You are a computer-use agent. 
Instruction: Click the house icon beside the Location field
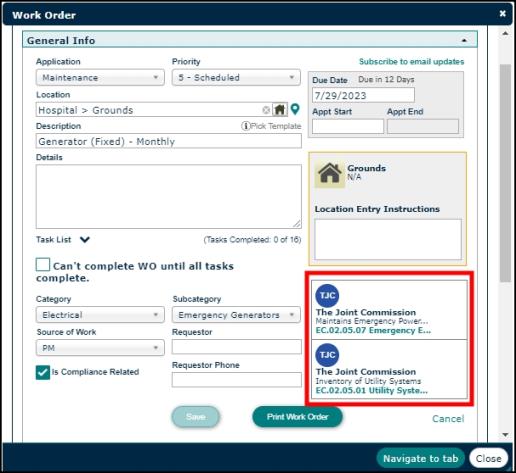point(280,109)
